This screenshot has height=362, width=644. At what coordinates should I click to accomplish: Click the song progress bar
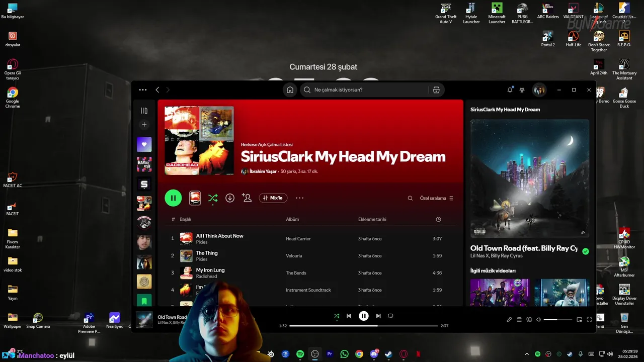pyautogui.click(x=364, y=326)
